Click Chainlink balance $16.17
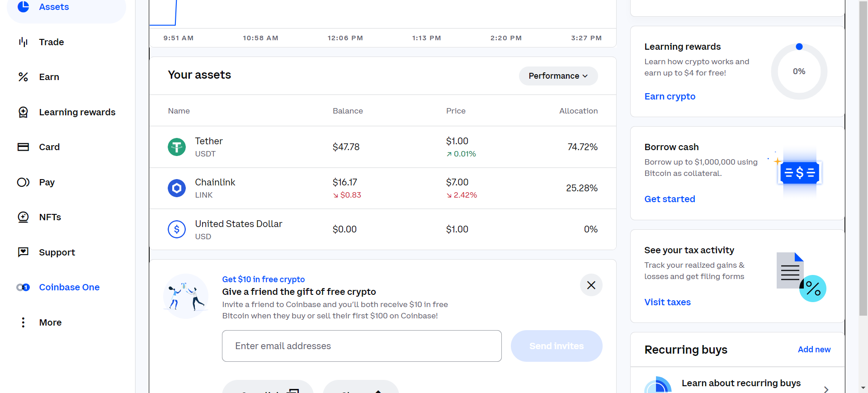 (x=344, y=182)
